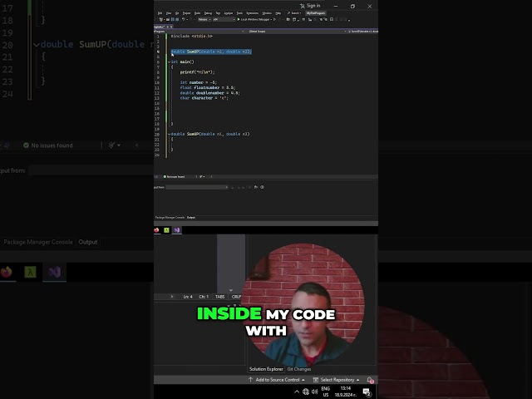Switch to the Solution Explorer tab
This screenshot has height=399, width=532.
pyautogui.click(x=266, y=369)
